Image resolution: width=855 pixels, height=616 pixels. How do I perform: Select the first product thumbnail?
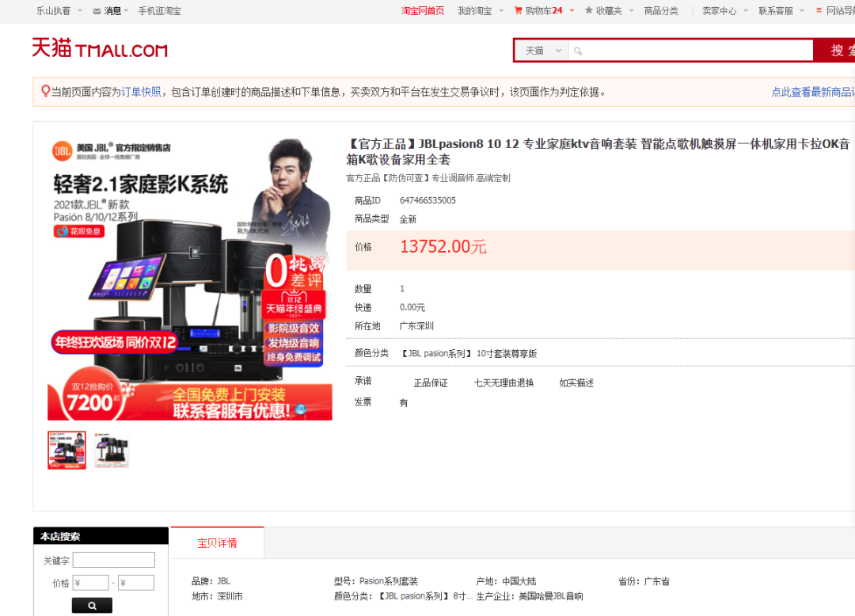click(x=66, y=451)
